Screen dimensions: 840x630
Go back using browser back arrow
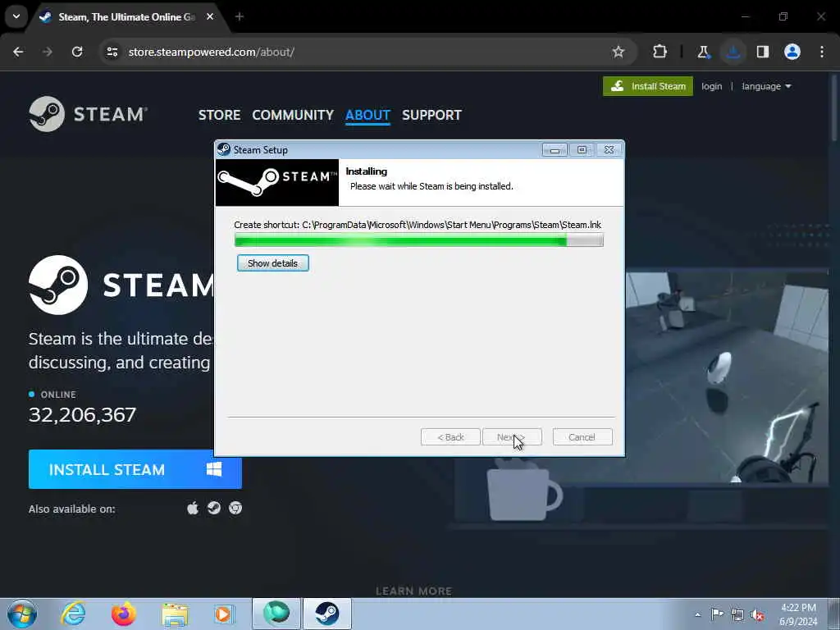[18, 52]
